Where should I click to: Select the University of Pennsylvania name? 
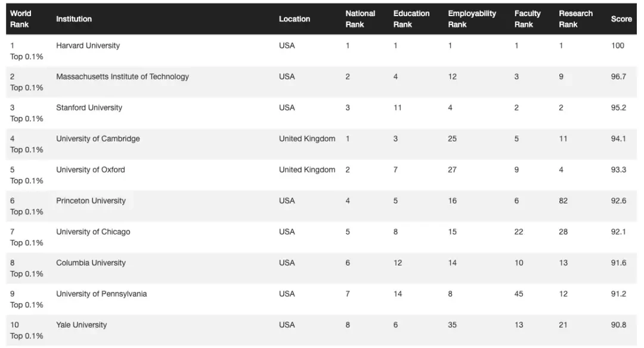(101, 294)
